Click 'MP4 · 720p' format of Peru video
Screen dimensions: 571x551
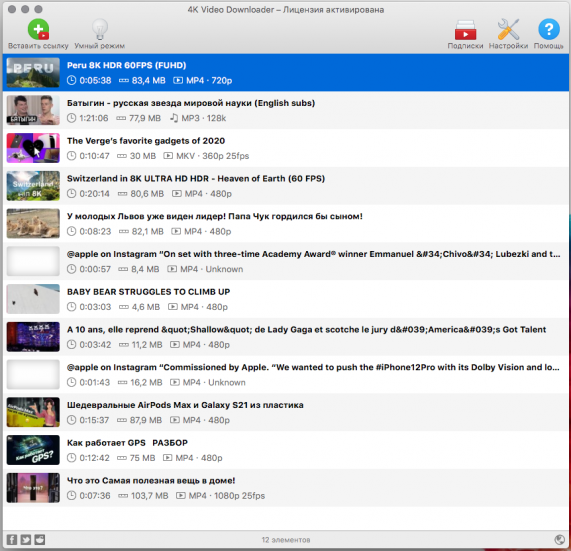coord(209,80)
